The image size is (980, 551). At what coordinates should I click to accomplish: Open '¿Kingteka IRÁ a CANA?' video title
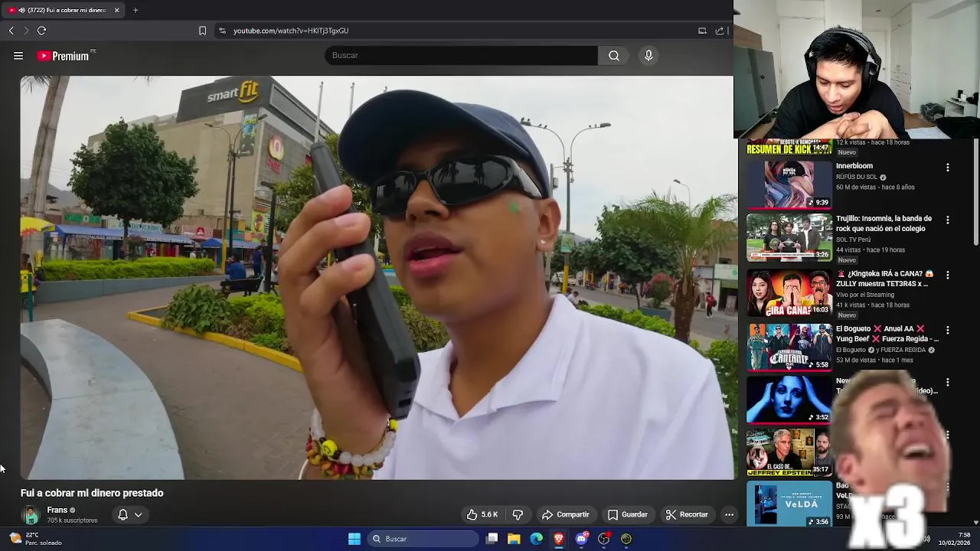tap(885, 279)
